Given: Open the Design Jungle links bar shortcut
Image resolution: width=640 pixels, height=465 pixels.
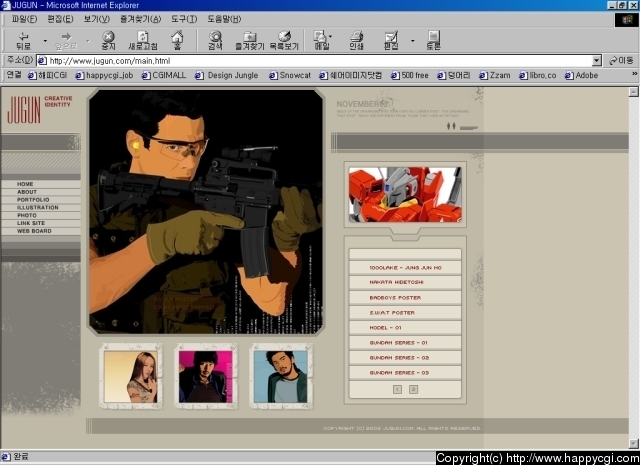Looking at the screenshot, I should pos(227,76).
